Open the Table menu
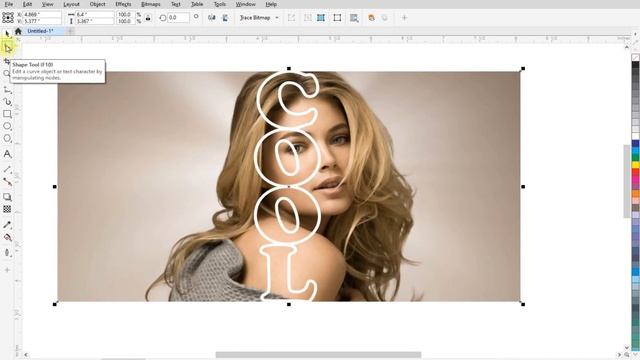This screenshot has width=640, height=360. [x=197, y=4]
